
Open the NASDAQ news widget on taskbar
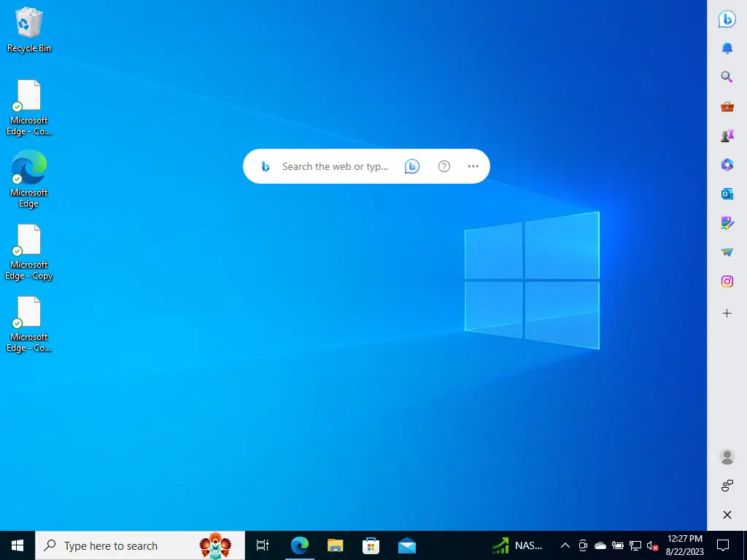click(x=517, y=545)
